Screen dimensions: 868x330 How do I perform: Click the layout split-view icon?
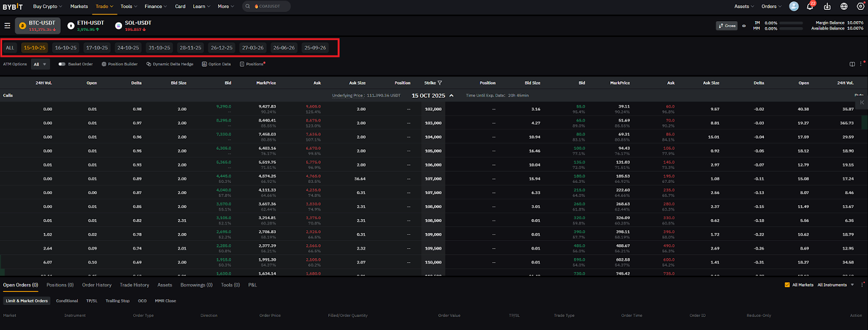coord(852,64)
